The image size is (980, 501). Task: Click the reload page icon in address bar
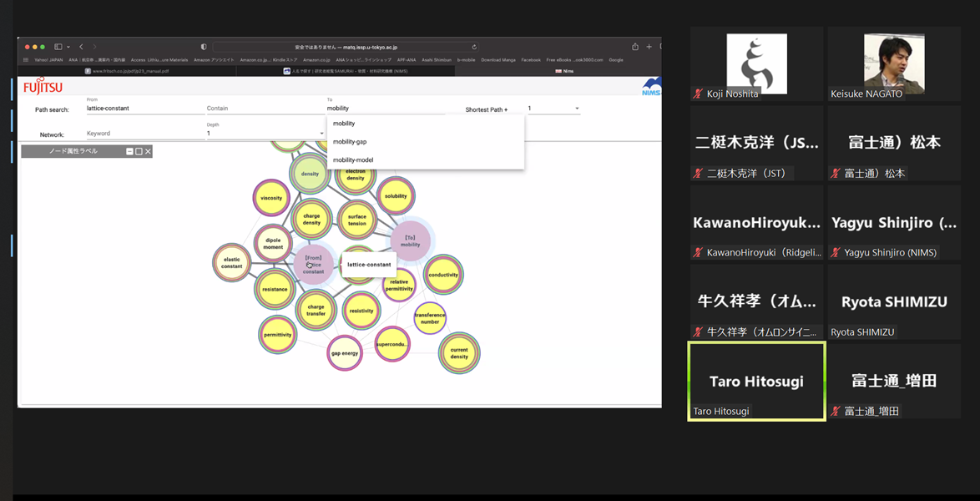pos(474,47)
